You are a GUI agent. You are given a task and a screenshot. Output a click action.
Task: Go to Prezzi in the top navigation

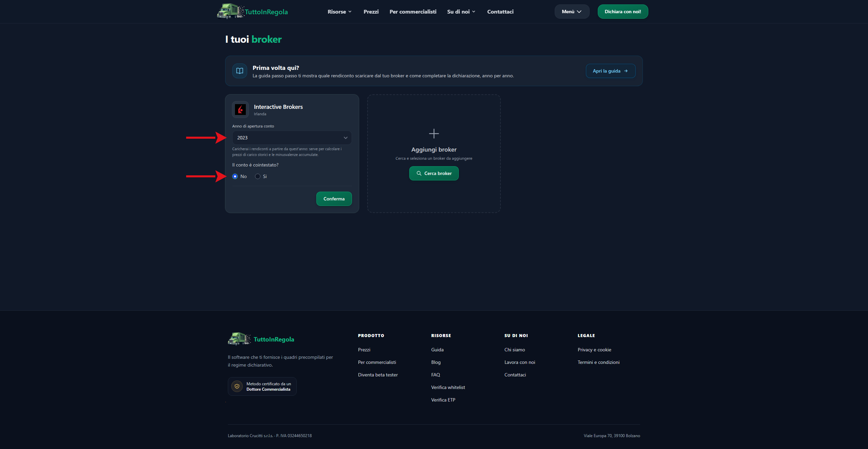click(x=371, y=12)
